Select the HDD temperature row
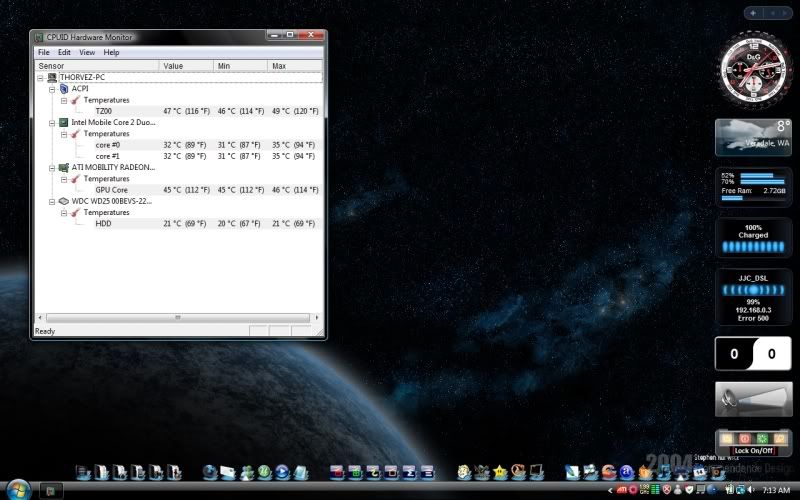 point(207,223)
